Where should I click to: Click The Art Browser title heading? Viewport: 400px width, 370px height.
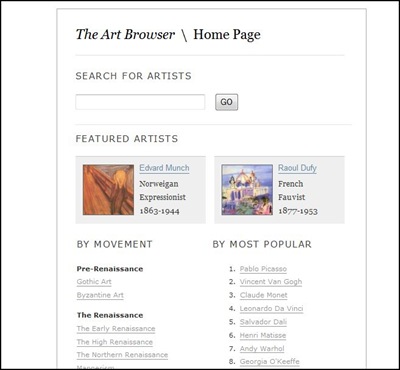(125, 34)
